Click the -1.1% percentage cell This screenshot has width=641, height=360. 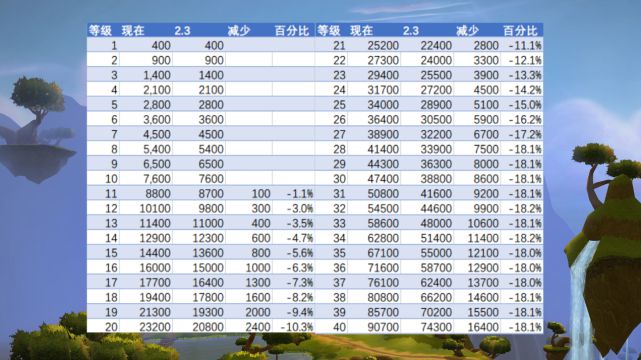pos(300,194)
